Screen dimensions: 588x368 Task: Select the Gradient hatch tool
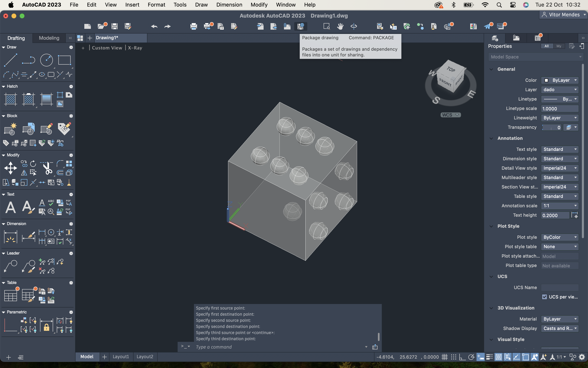46,99
